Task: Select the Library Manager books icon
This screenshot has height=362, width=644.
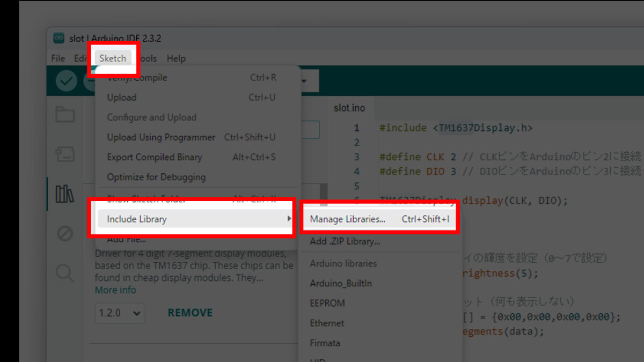Action: tap(65, 194)
